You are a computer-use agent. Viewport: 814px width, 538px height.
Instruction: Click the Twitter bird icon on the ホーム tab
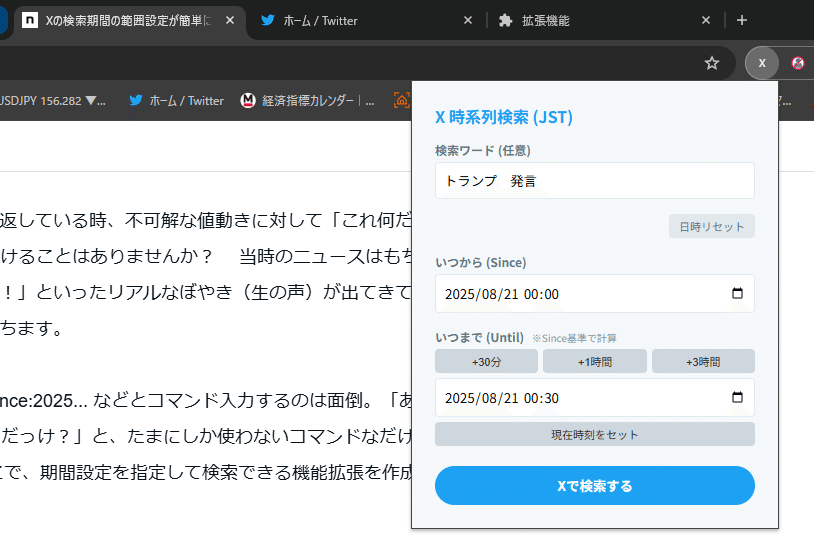[x=268, y=20]
